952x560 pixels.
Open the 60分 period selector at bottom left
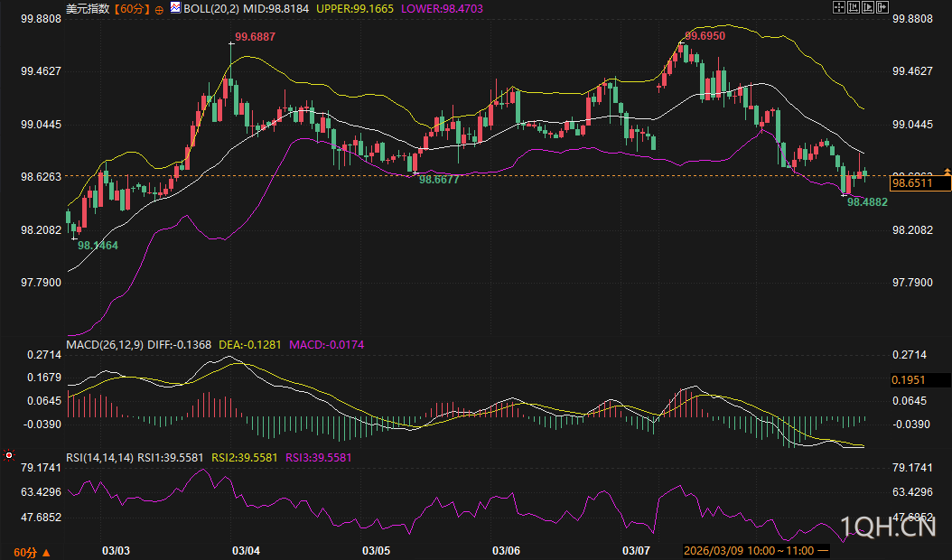[32, 551]
